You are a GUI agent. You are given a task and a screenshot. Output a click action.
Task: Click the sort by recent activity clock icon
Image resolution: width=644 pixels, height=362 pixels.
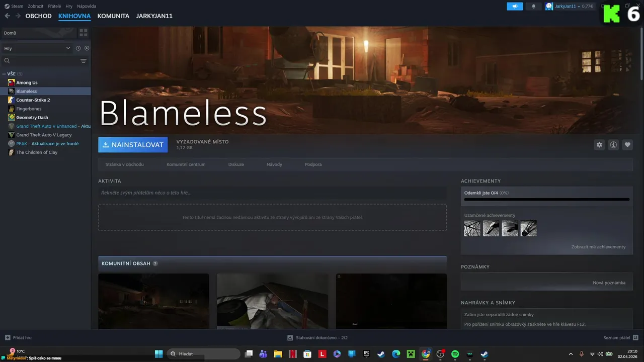(x=78, y=48)
